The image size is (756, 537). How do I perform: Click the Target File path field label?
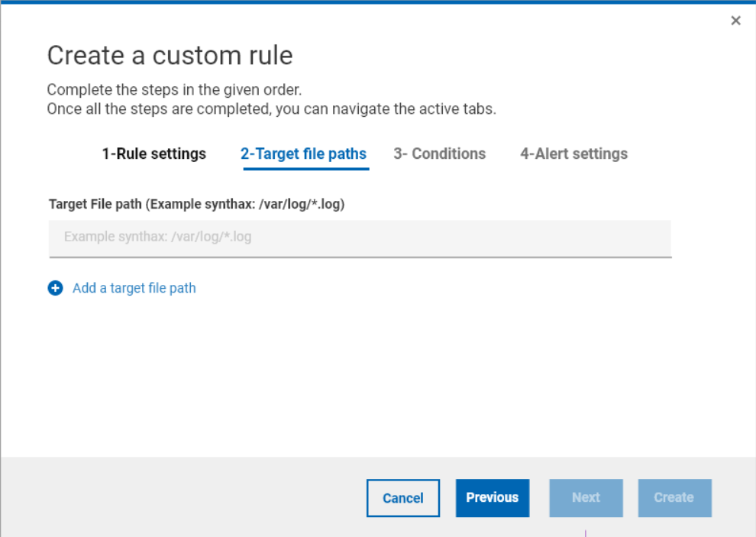196,204
